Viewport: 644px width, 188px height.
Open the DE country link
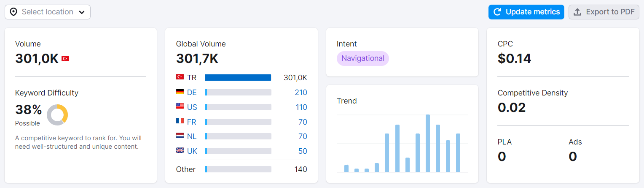tap(192, 93)
